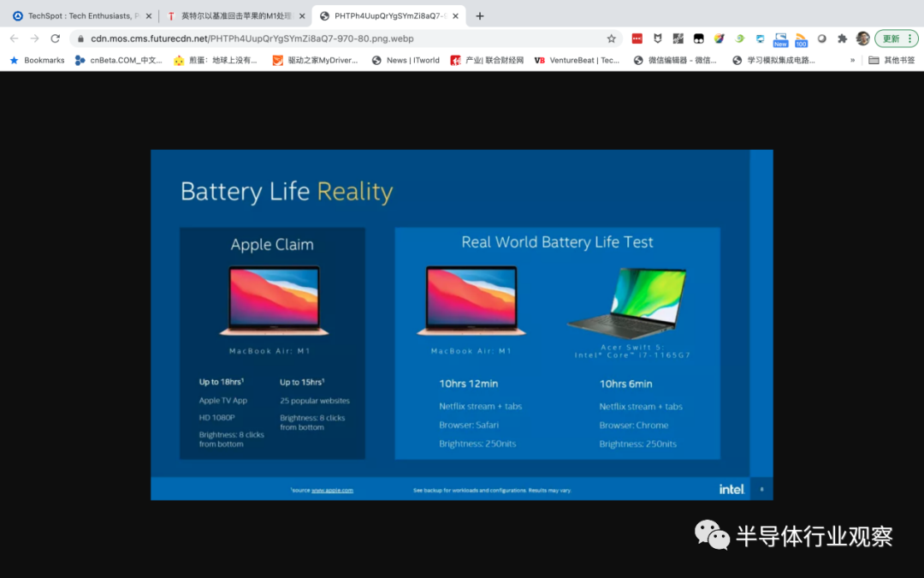The width and height of the screenshot is (924, 578).
Task: Open the 煎蛋 bookmark
Action: click(x=216, y=60)
